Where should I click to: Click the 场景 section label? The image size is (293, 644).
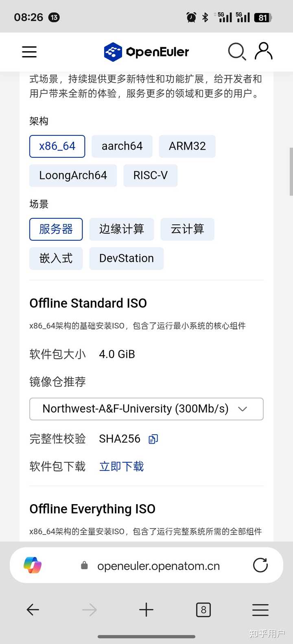(39, 204)
